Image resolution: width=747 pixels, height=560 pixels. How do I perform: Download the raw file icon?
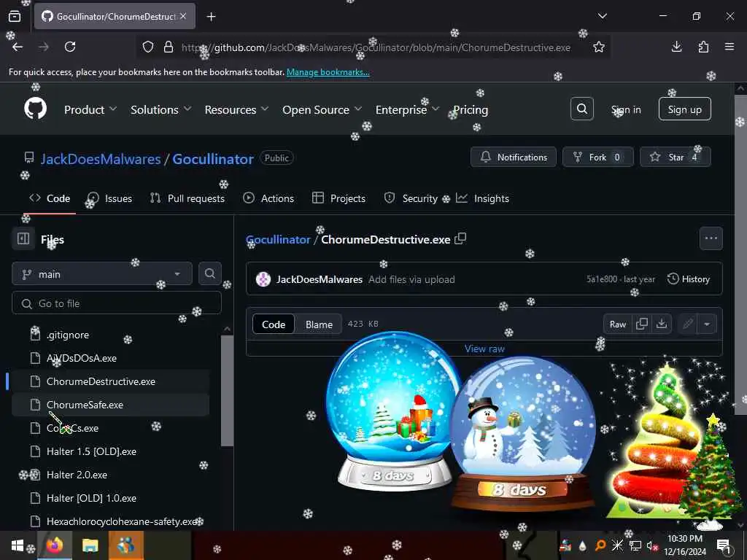(x=661, y=324)
